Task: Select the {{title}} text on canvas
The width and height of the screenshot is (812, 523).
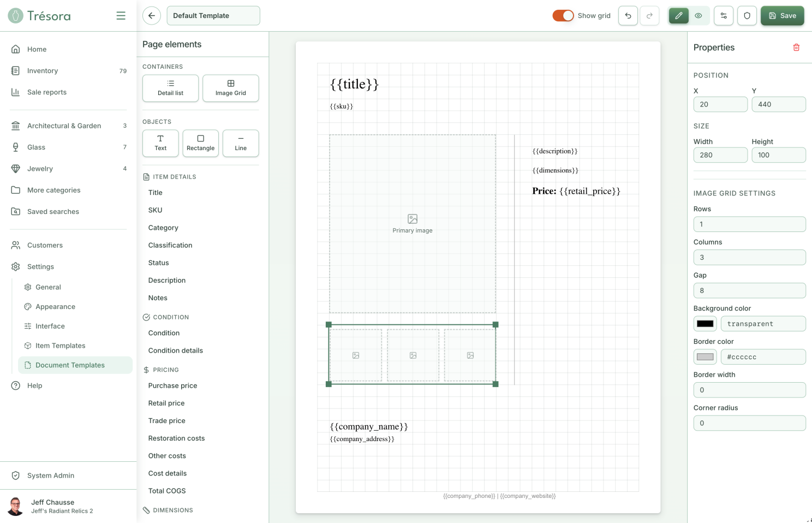Action: [354, 84]
